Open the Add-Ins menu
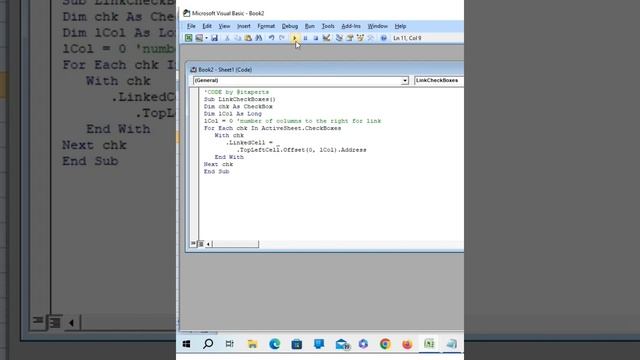The height and width of the screenshot is (360, 640). pos(351,26)
